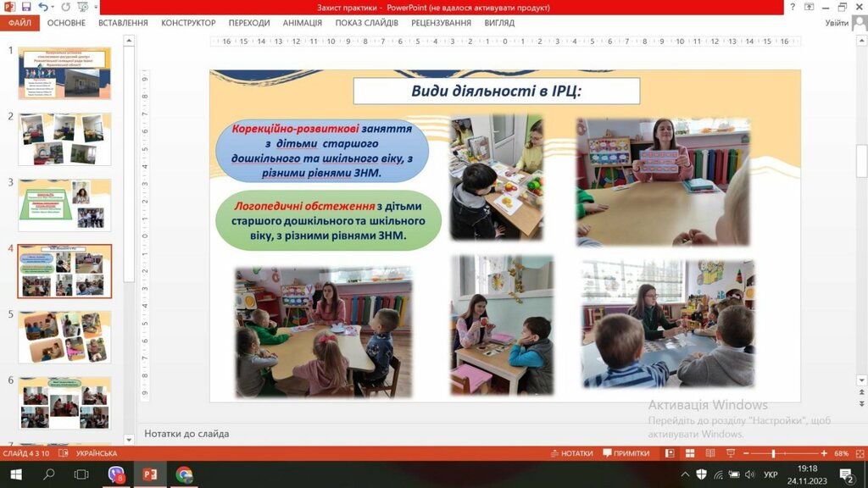
Task: Switch to the АНІМАЦІЯ tab
Action: coord(303,23)
